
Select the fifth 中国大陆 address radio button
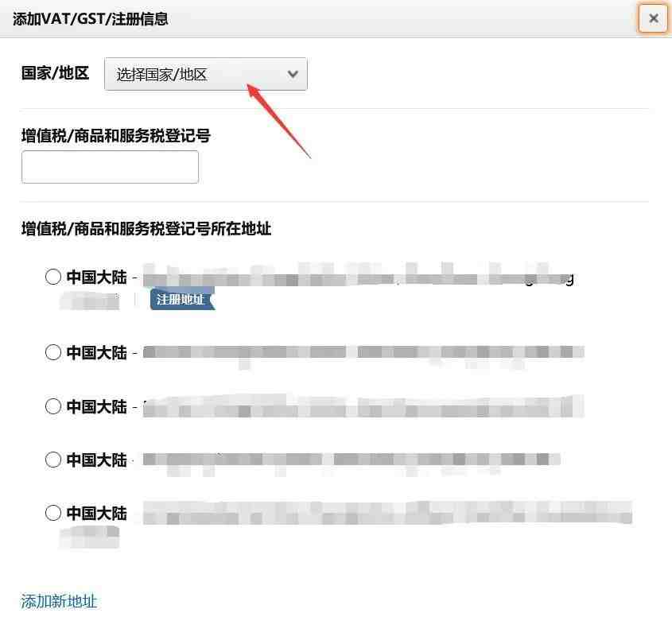[x=53, y=513]
